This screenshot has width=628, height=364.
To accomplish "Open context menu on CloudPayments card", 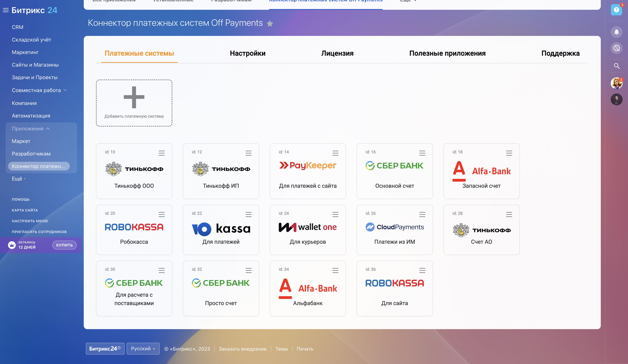I will click(422, 214).
